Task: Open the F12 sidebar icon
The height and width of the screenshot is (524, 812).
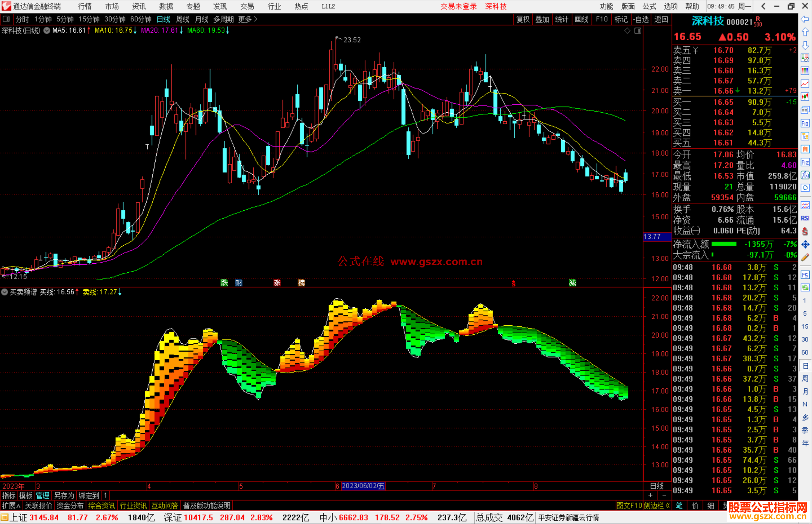Action: pos(805,162)
